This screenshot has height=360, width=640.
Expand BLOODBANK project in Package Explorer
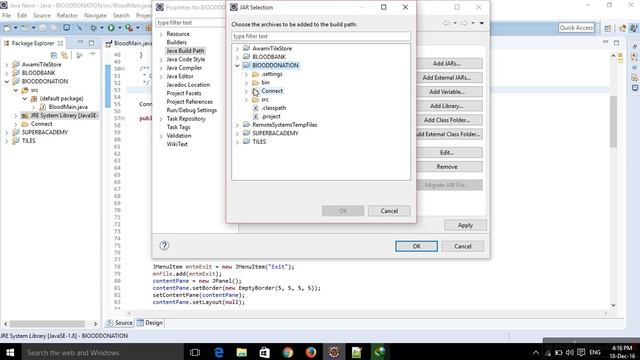click(x=7, y=73)
